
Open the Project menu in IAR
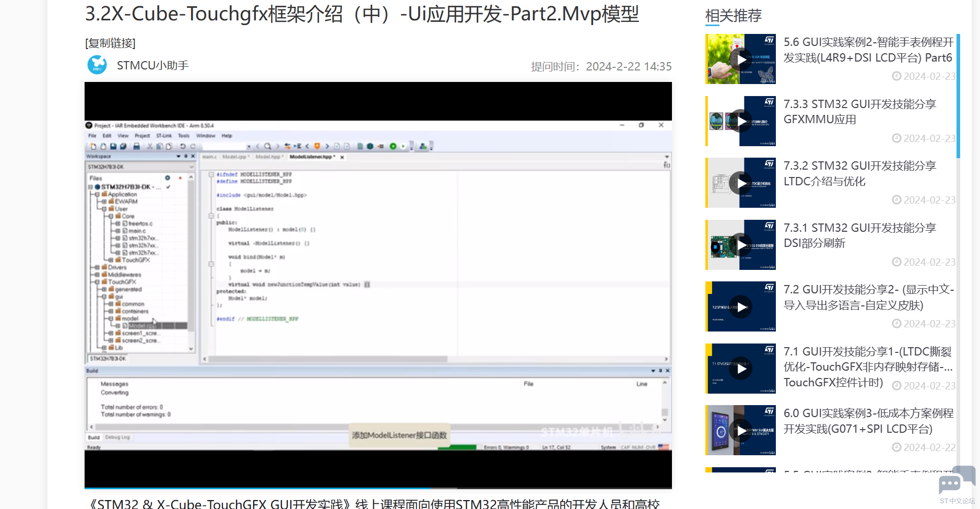click(142, 136)
